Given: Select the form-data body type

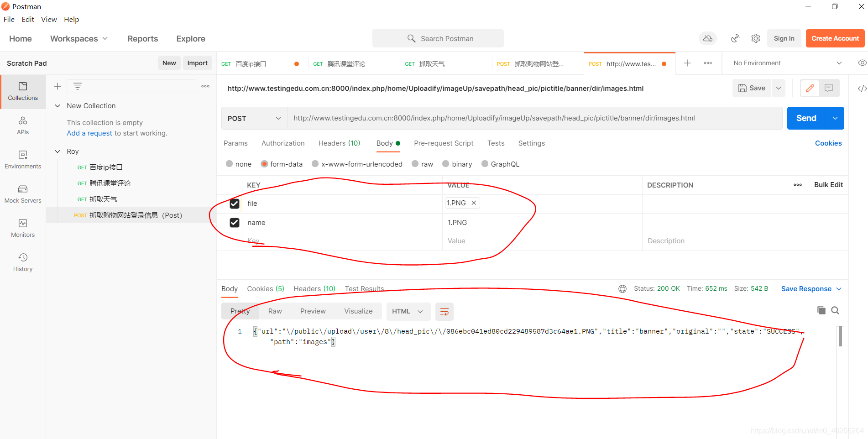Looking at the screenshot, I should [x=264, y=164].
